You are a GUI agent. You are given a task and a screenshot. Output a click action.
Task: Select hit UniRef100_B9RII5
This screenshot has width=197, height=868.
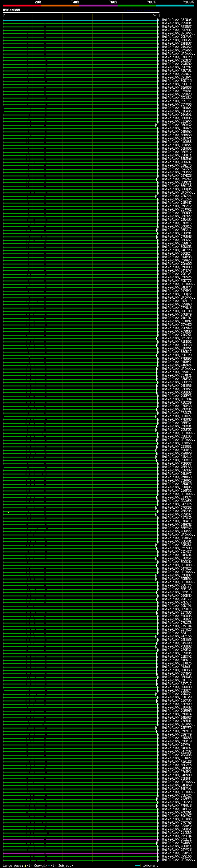[x=177, y=81]
